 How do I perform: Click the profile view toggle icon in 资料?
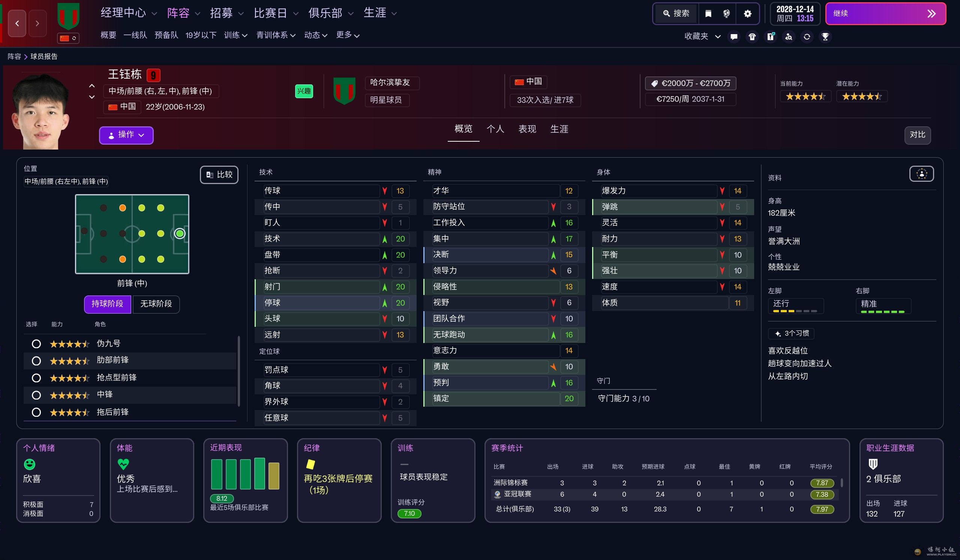(921, 174)
